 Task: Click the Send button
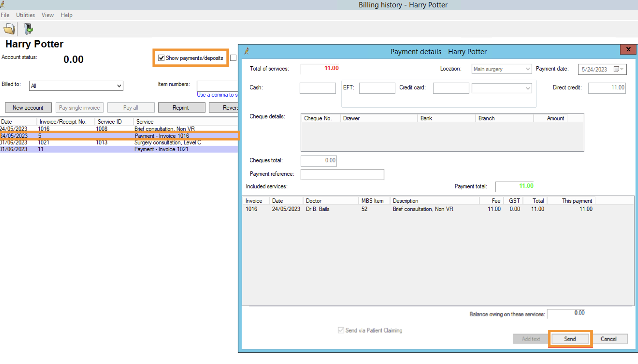[570, 339]
